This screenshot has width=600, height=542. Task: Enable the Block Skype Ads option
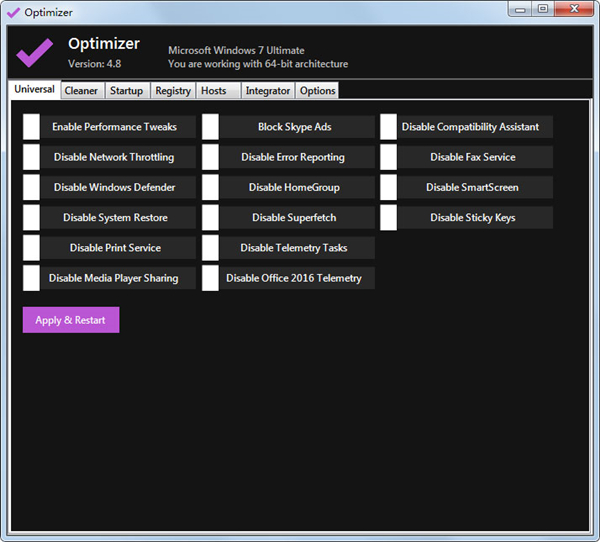coord(210,127)
